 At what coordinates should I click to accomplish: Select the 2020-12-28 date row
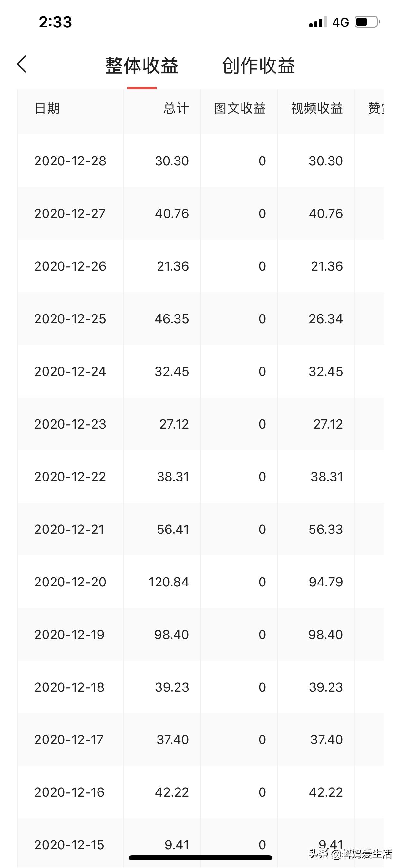[x=70, y=161]
